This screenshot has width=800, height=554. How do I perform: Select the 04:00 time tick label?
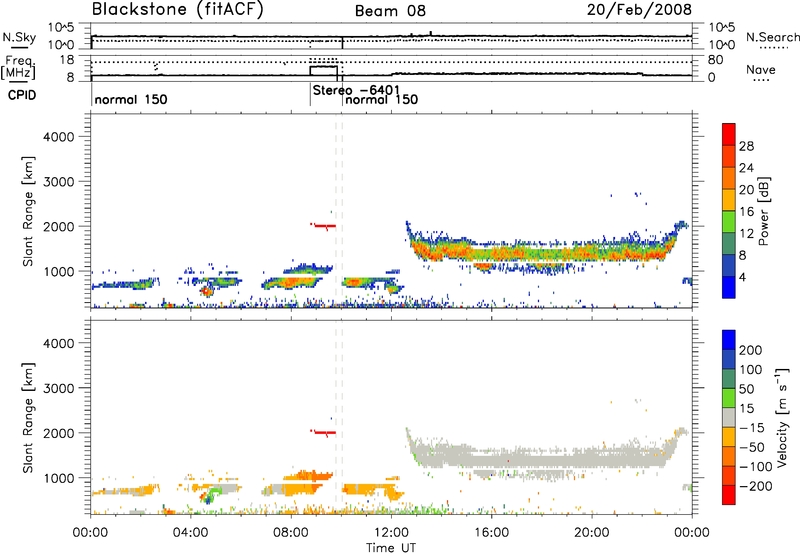click(191, 533)
